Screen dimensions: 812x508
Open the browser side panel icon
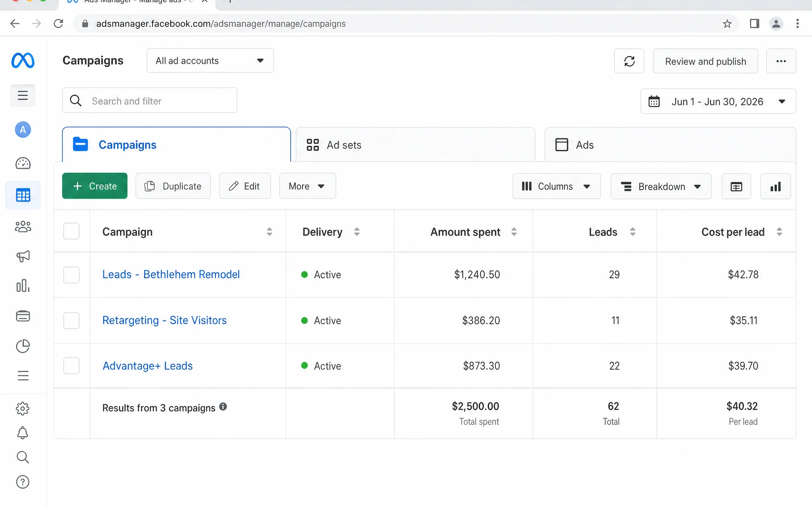754,24
